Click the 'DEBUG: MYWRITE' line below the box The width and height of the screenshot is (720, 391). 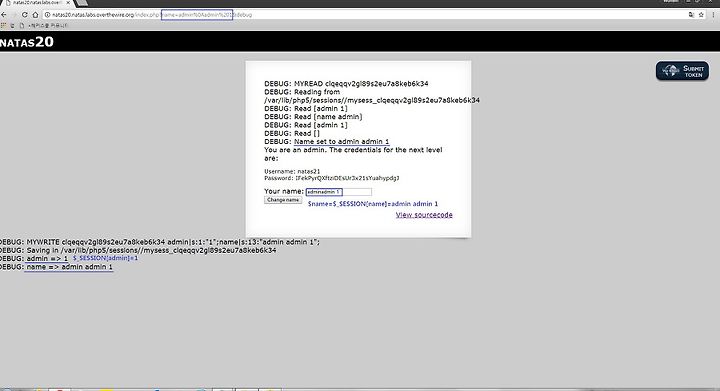pos(159,242)
